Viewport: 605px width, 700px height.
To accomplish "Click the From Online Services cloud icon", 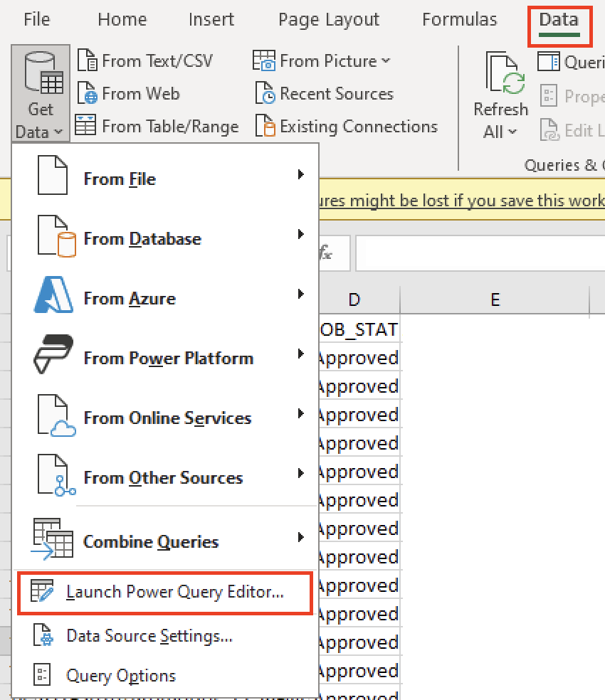I will tap(57, 415).
